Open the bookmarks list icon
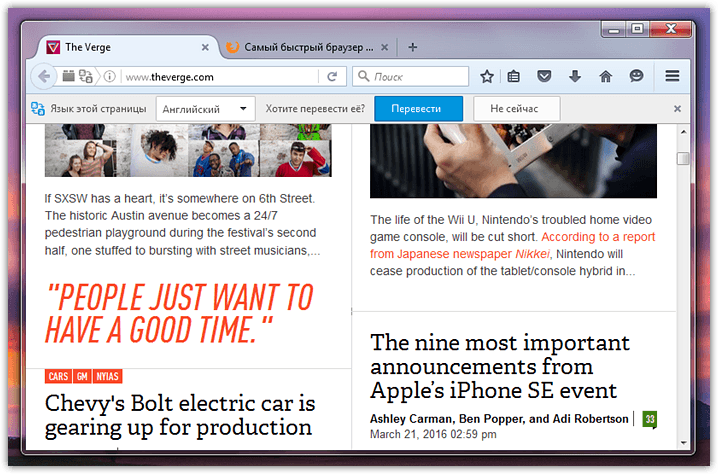The image size is (718, 474). (x=514, y=76)
